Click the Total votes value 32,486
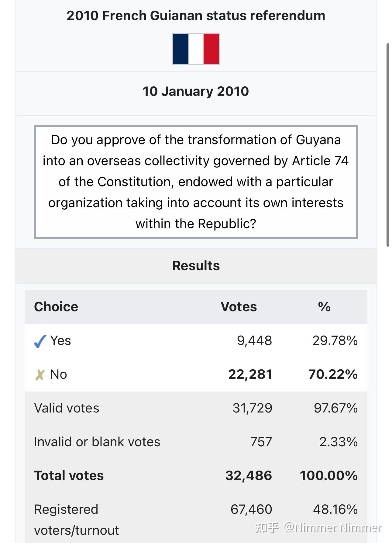Viewport: 392px width, 543px height. pos(249,476)
